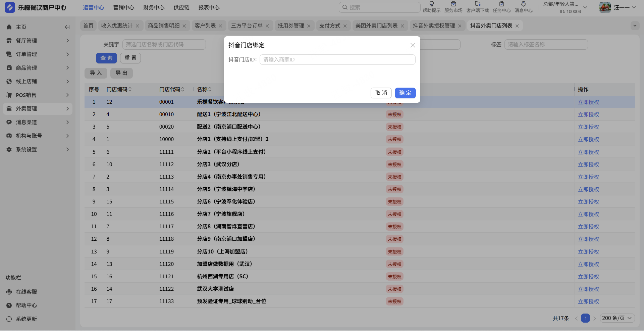Focus the 抖音门店ID input field
Image resolution: width=644 pixels, height=331 pixels.
[x=337, y=60]
